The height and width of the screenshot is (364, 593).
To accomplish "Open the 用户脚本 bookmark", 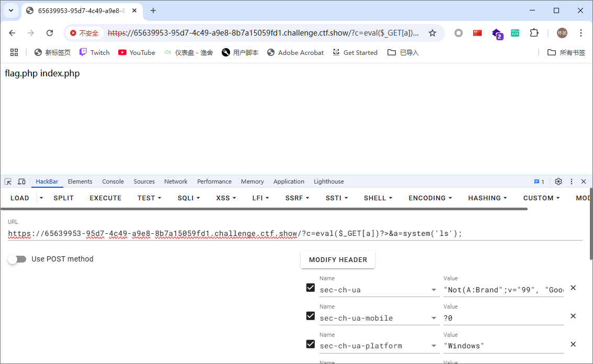I will [x=240, y=53].
